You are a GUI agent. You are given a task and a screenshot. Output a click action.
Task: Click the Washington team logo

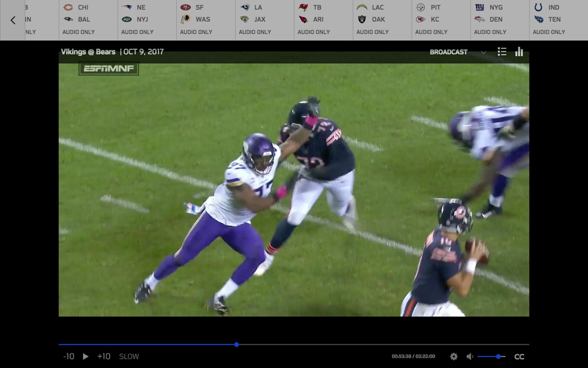coord(185,19)
